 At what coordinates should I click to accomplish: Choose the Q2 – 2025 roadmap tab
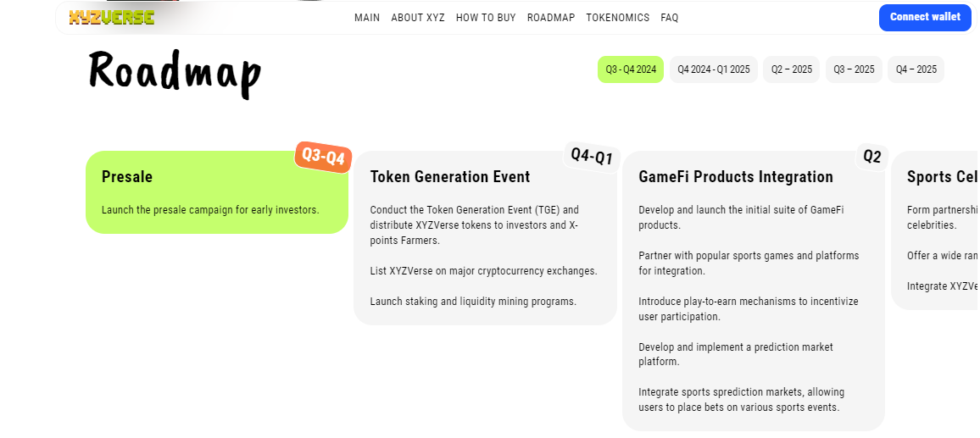pos(792,69)
